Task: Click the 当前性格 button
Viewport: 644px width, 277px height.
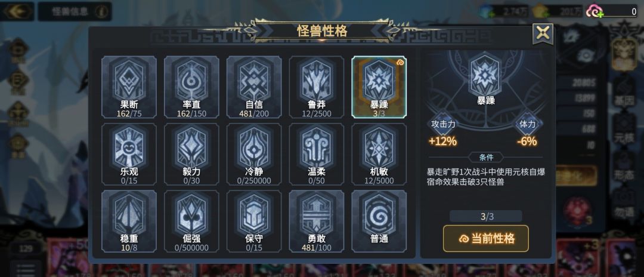Action: pos(485,238)
